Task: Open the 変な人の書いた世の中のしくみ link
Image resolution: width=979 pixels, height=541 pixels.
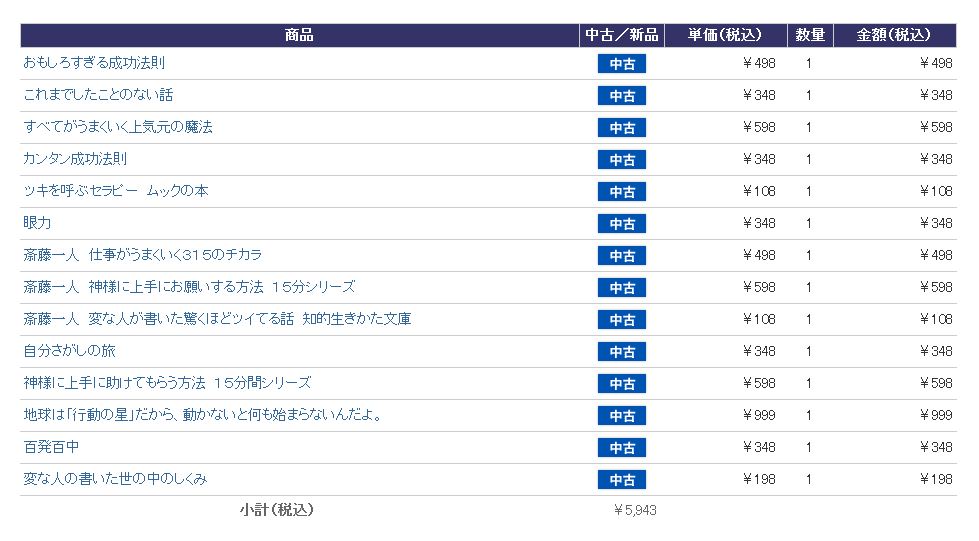Action: click(x=115, y=479)
